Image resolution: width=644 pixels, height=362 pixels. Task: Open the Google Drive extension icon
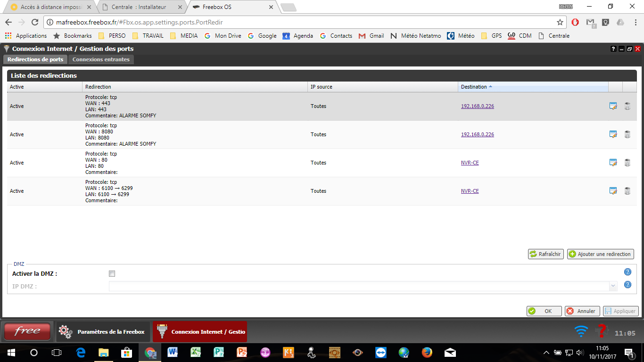pos(620,22)
